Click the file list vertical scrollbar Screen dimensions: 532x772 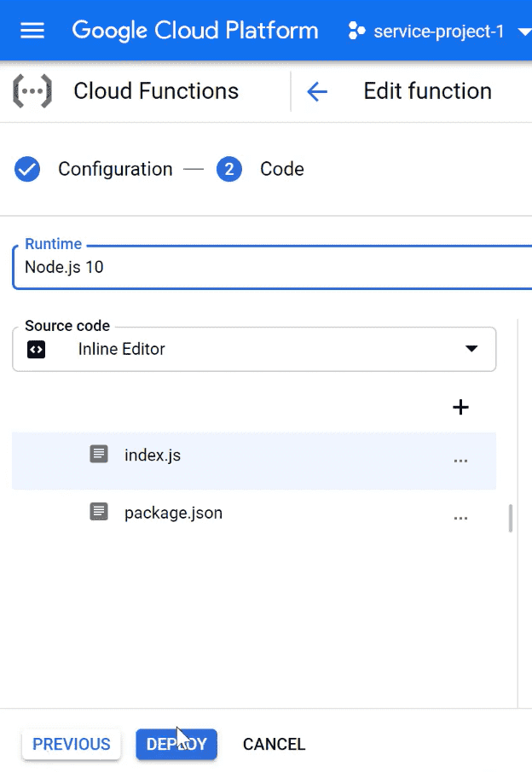click(x=511, y=518)
